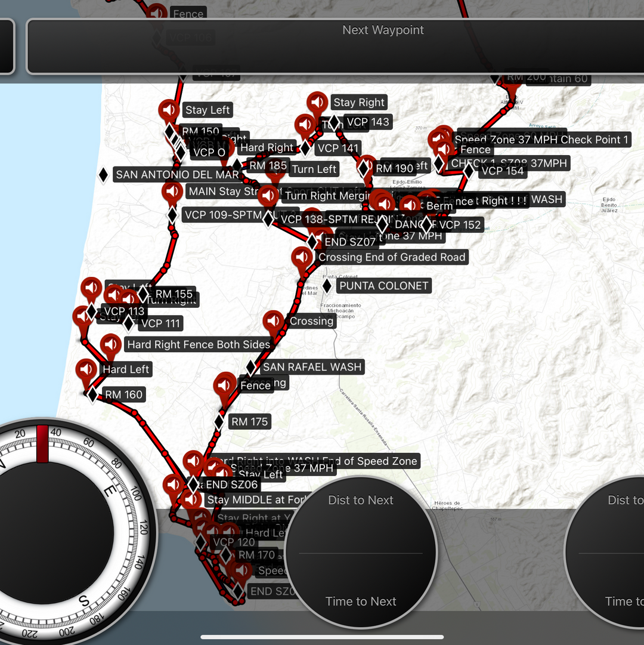Select the Punta Colonet diamond waypoint
The image size is (644, 645).
(x=327, y=285)
